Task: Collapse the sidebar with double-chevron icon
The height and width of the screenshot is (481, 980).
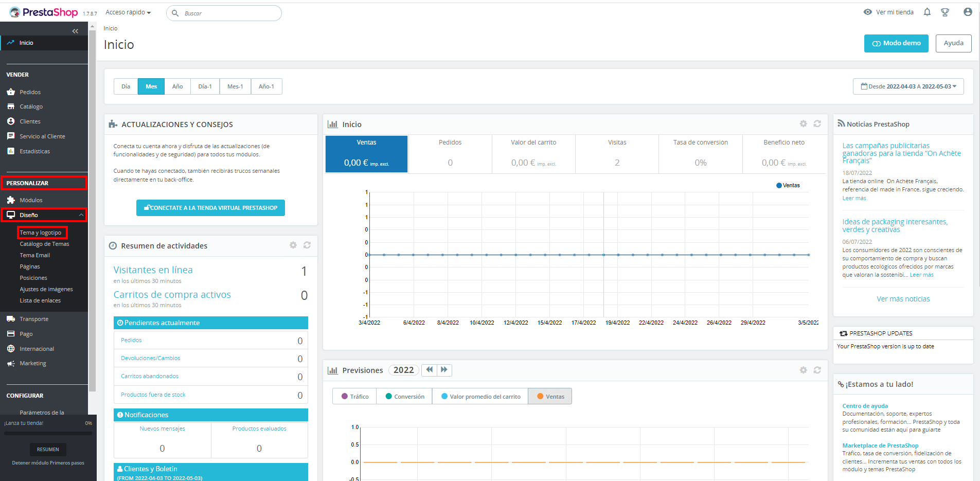Action: [x=75, y=31]
